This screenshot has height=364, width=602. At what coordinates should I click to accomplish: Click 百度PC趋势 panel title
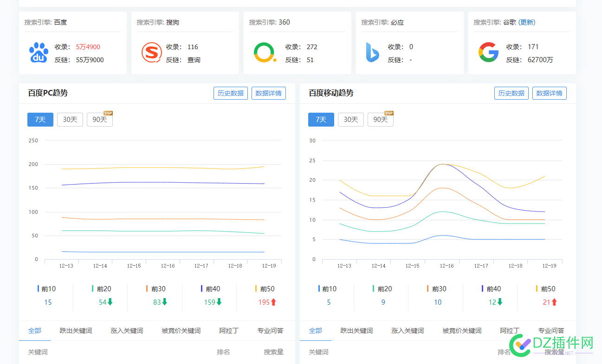(48, 93)
